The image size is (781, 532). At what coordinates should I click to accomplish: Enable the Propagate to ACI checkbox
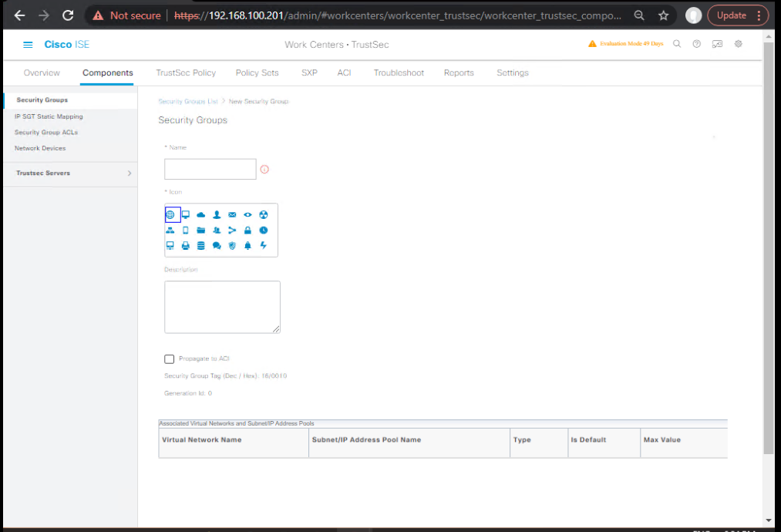pos(170,359)
